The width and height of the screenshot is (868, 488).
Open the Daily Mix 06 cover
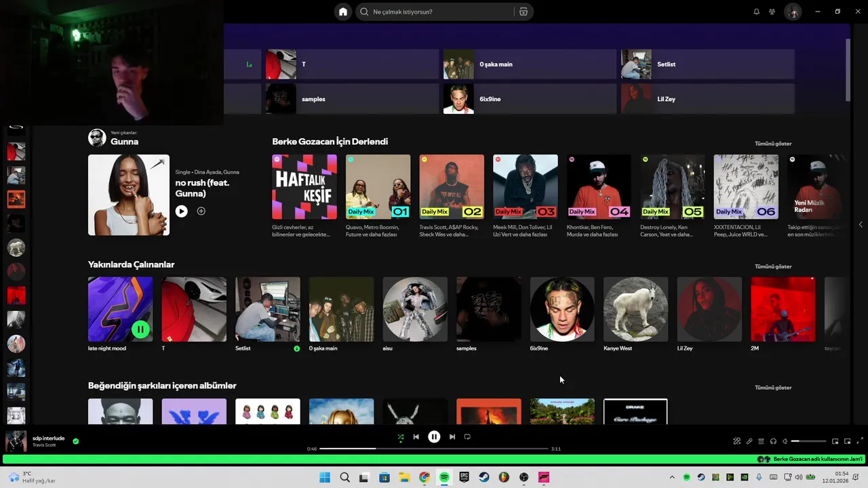[746, 187]
